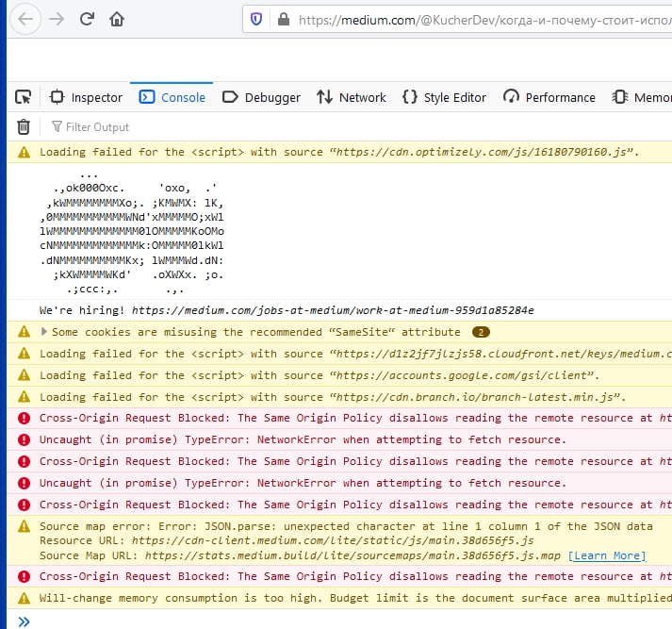View site security padlock info
Screen dimensions: 672x629
284,19
